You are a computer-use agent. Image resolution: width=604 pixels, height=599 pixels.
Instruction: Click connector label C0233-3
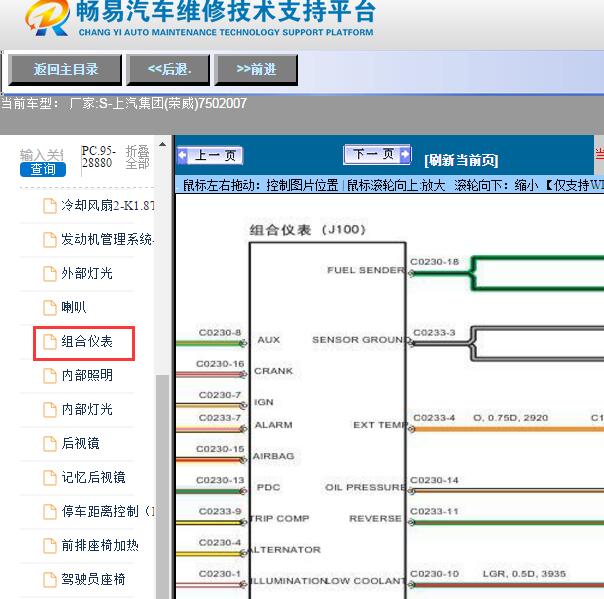[x=434, y=332]
